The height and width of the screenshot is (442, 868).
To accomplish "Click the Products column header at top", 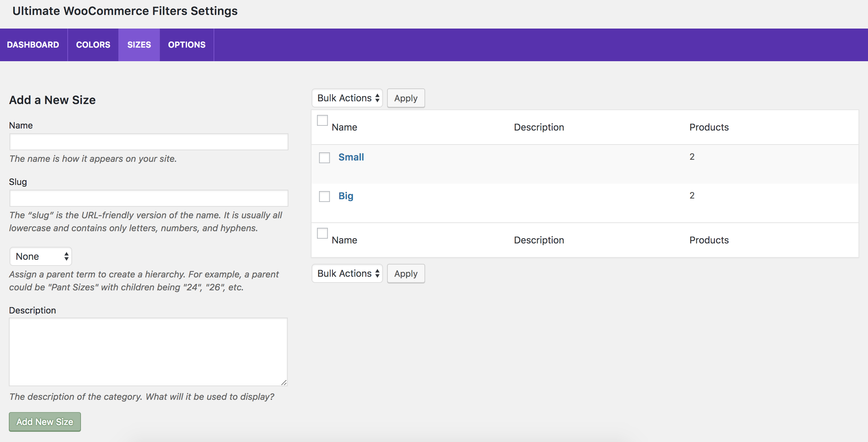I will coord(709,127).
